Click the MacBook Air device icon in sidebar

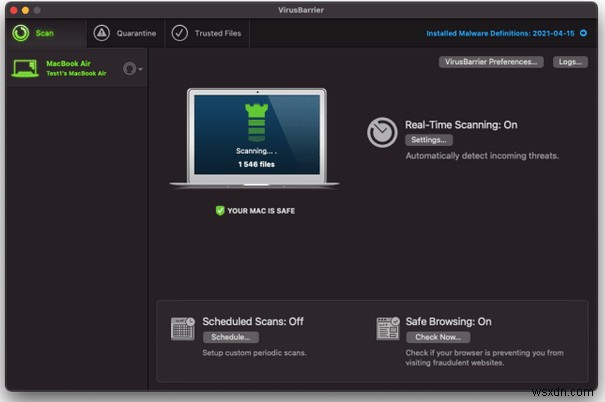tap(25, 68)
